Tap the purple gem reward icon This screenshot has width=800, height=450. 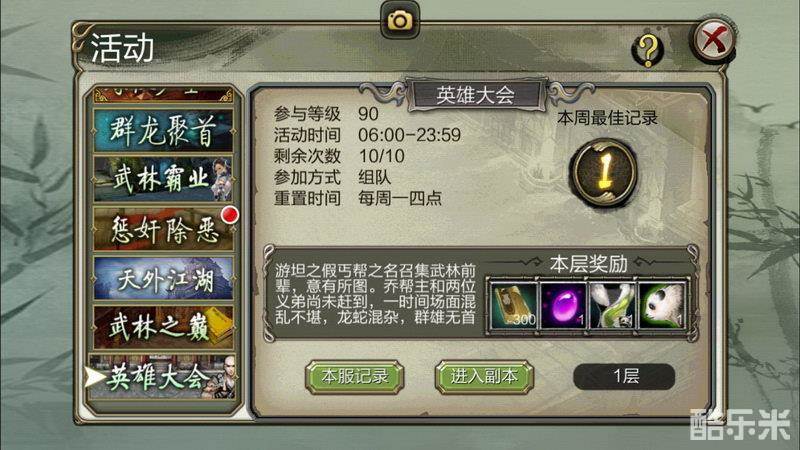(x=563, y=306)
